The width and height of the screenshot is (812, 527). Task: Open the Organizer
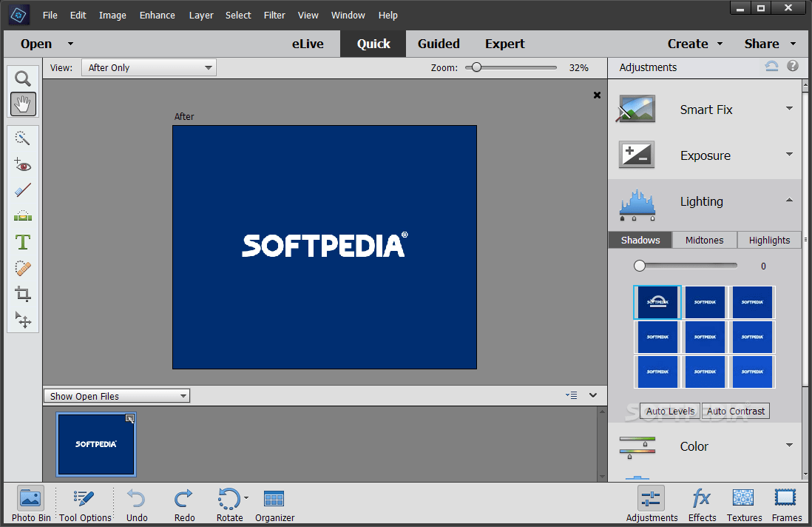pos(274,504)
